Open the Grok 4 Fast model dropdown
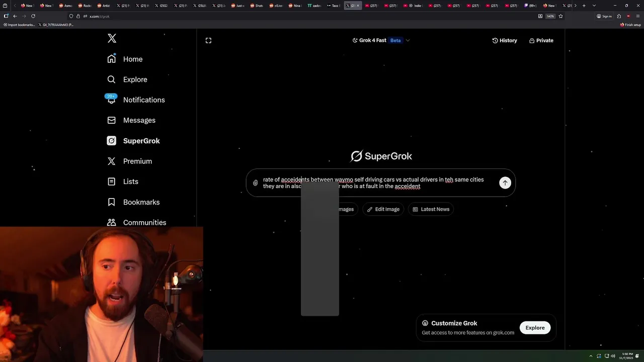 381,40
